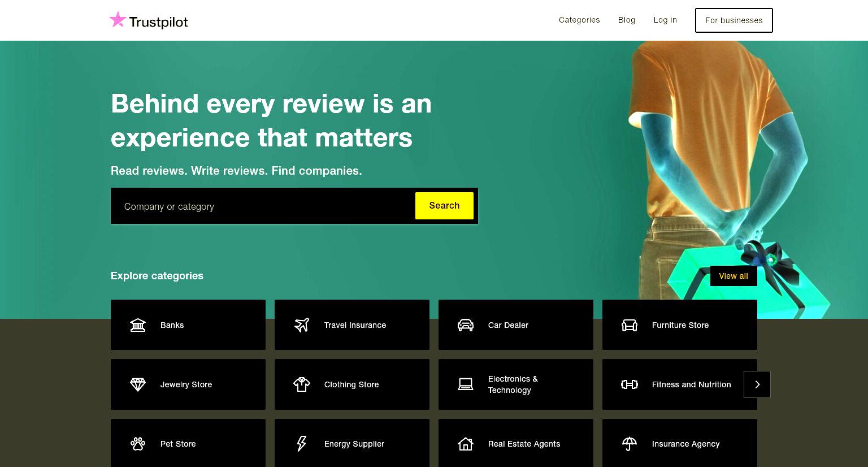The width and height of the screenshot is (868, 467).
Task: Open Electronics & Technology category text
Action: [513, 384]
